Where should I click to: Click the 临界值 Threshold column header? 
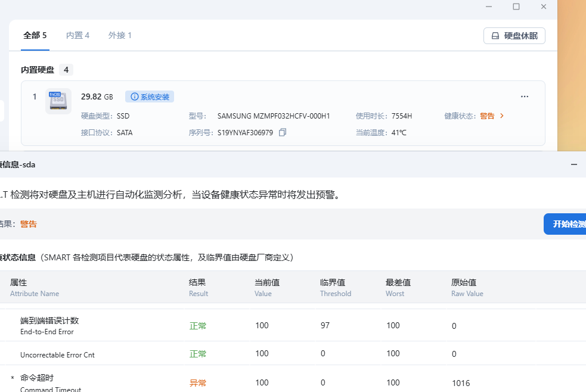[x=336, y=288]
